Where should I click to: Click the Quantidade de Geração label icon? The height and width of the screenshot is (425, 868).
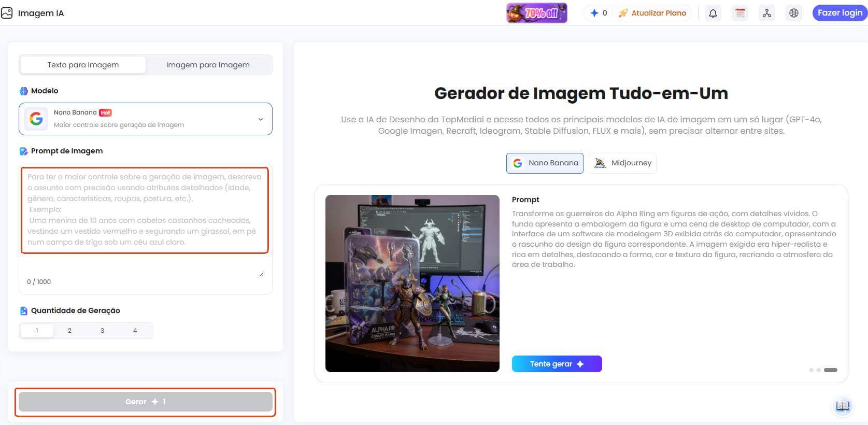(23, 311)
